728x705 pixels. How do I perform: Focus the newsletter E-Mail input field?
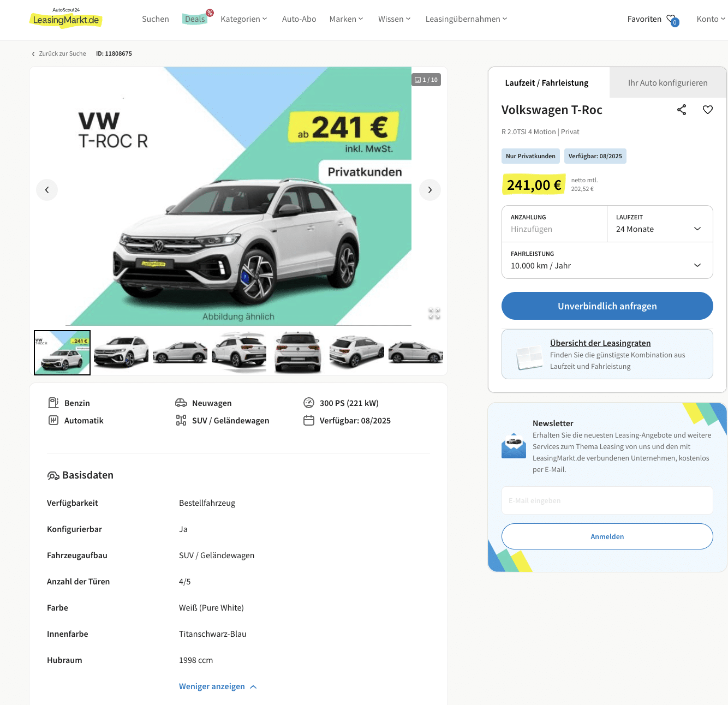[607, 500]
